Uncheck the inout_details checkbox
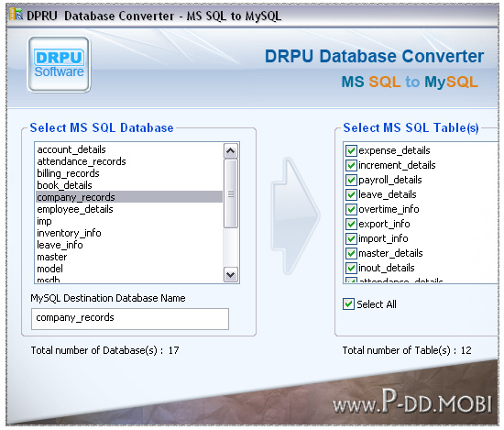This screenshot has width=504, height=430. pos(351,268)
